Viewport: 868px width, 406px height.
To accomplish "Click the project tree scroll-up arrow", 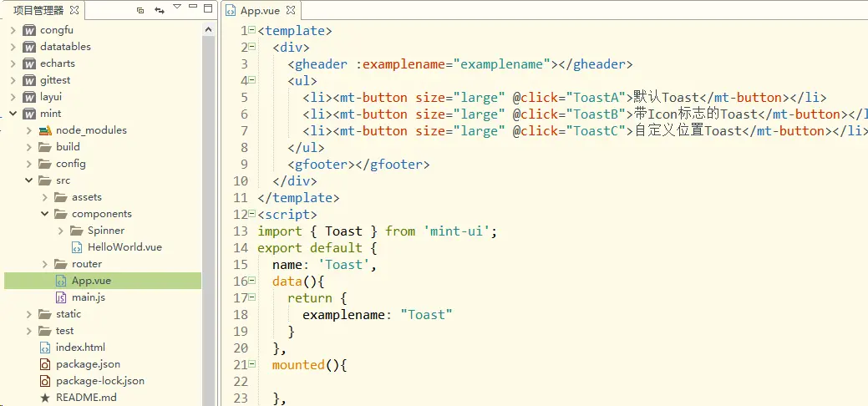I will coord(209,30).
